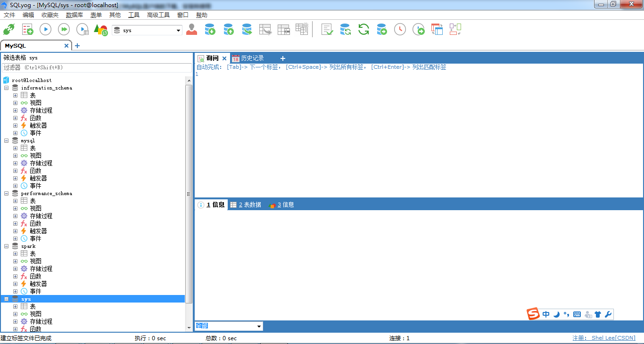
Task: Select the 1 信息 result tab
Action: (211, 205)
